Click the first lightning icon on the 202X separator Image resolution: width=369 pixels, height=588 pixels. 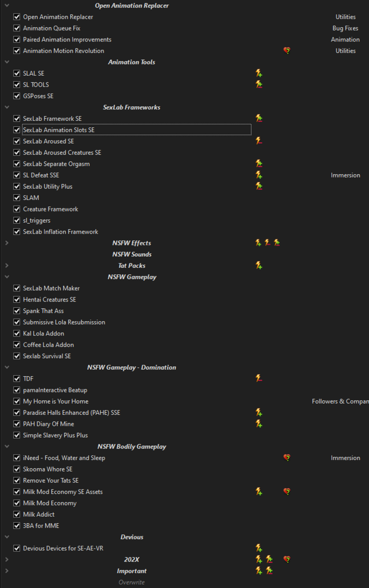point(259,560)
